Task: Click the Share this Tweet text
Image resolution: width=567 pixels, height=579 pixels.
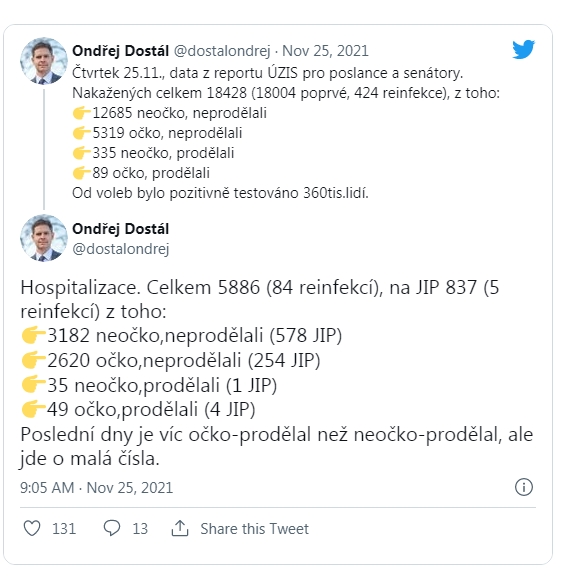Action: [x=254, y=529]
